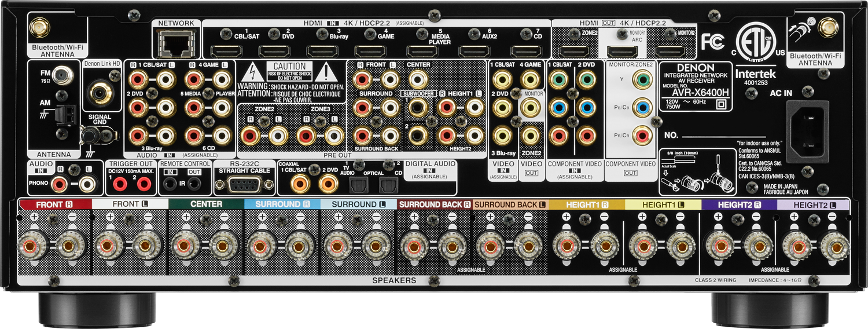Click SURROUND BACK R positive speaker terminal
Viewport: 868px width, 329px height.
pyautogui.click(x=413, y=246)
